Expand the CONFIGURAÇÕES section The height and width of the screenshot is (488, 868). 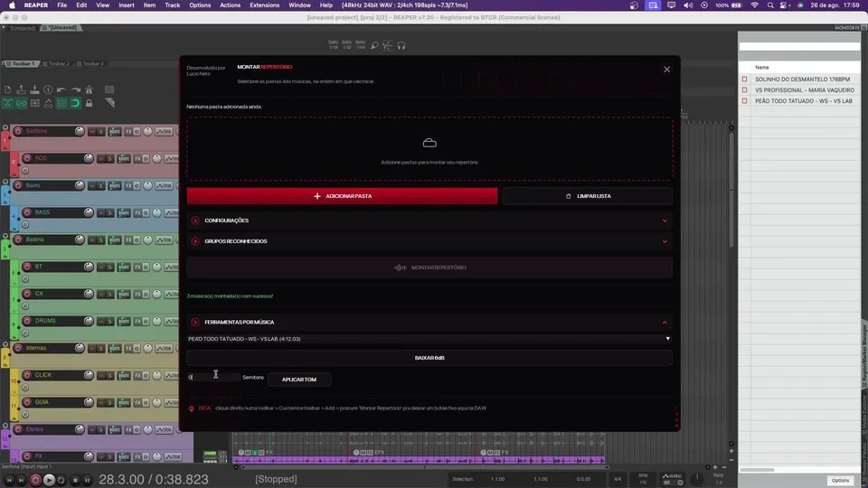(x=429, y=221)
